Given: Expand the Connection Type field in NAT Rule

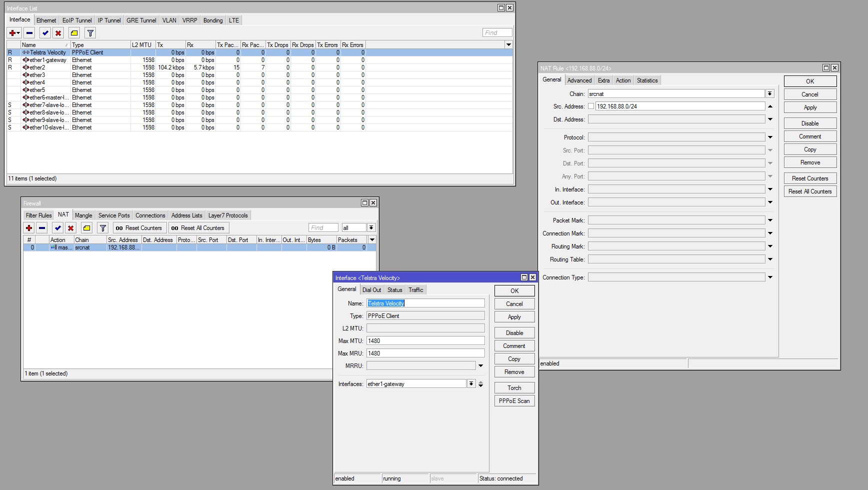Looking at the screenshot, I should pos(770,277).
